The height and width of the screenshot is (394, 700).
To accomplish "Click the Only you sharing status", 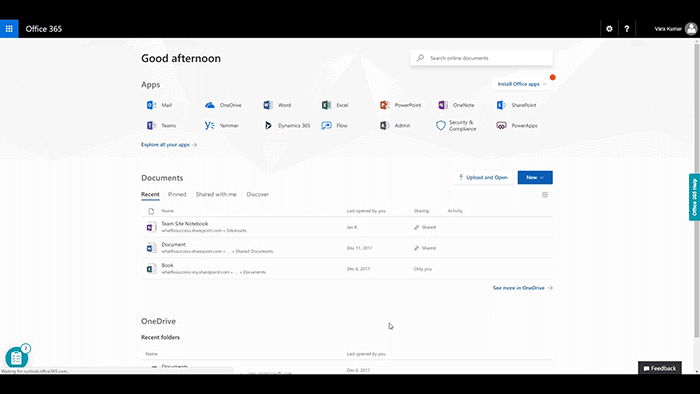I will click(x=422, y=269).
